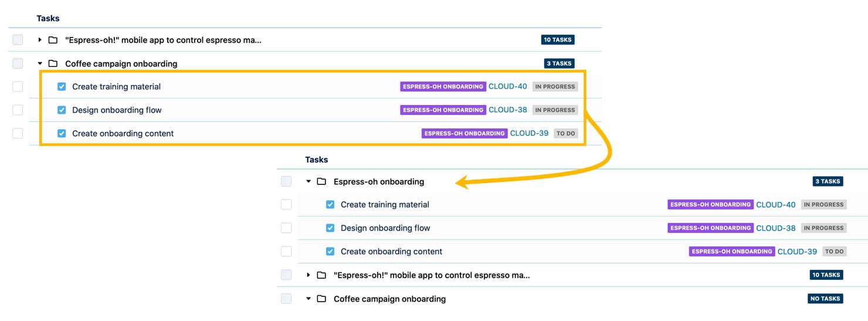Open CLOUD-38 link under Coffee campaign onboarding folder
This screenshot has height=321, width=868.
coord(507,110)
